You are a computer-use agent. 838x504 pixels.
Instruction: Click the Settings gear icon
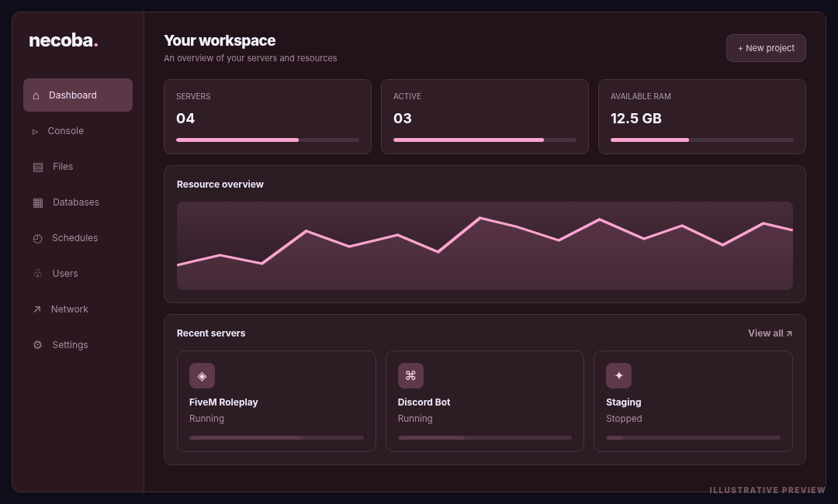click(x=37, y=345)
